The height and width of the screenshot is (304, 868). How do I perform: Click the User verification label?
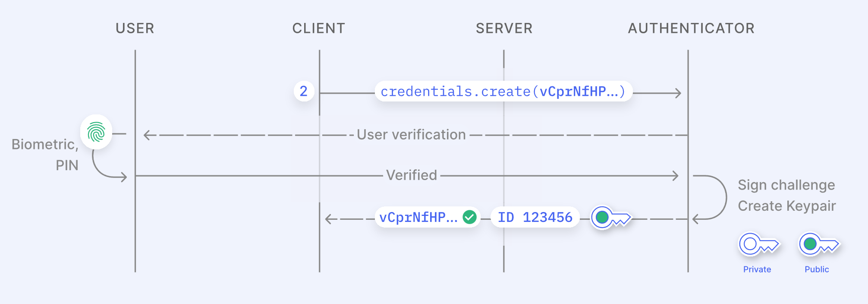(x=411, y=135)
